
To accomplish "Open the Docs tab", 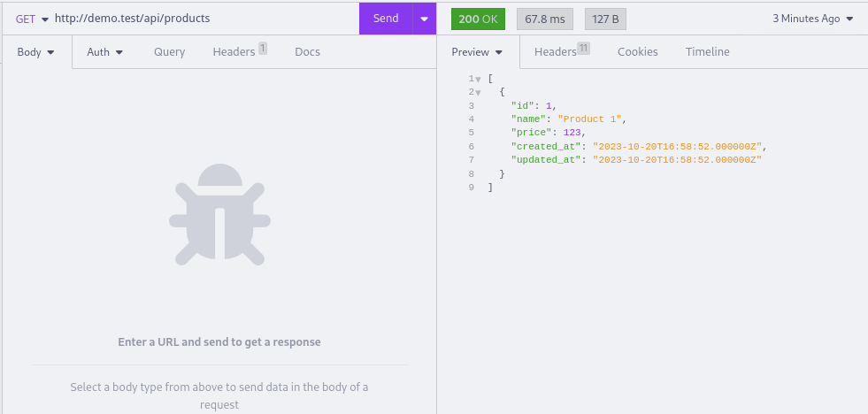I will [307, 52].
